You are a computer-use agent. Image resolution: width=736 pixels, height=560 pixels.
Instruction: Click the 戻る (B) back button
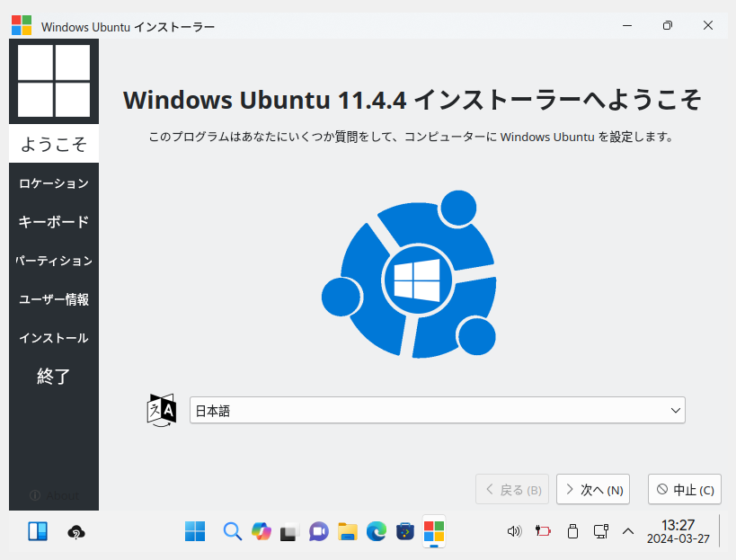click(x=512, y=490)
